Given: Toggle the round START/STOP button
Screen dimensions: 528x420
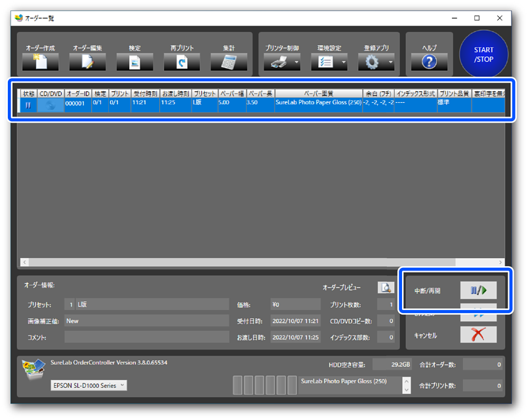Looking at the screenshot, I should [x=483, y=54].
